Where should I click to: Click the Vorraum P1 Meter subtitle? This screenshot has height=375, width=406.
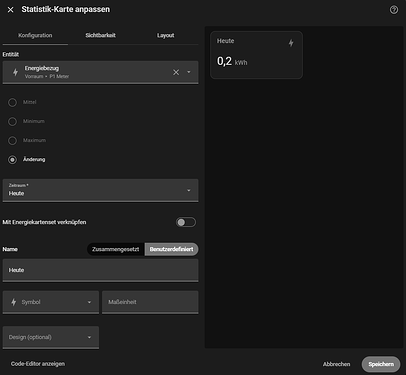47,76
